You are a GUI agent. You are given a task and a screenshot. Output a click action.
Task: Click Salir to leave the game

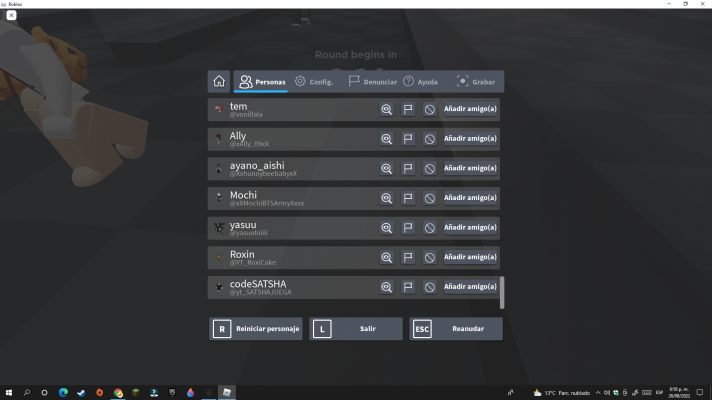(x=356, y=329)
